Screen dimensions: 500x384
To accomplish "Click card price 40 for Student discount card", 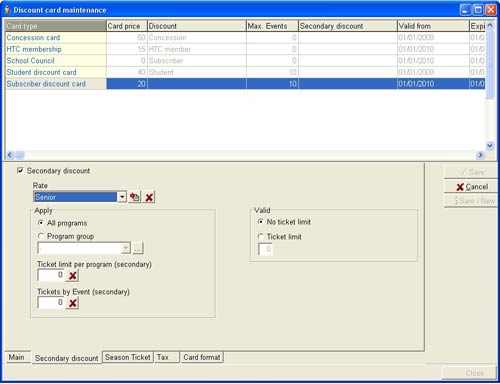I will [x=127, y=72].
